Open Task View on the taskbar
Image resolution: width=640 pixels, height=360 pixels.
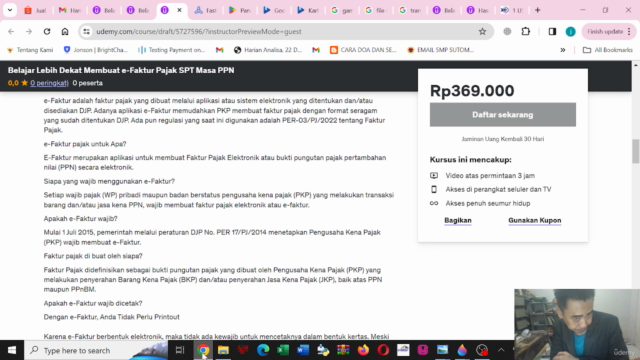click(x=180, y=350)
